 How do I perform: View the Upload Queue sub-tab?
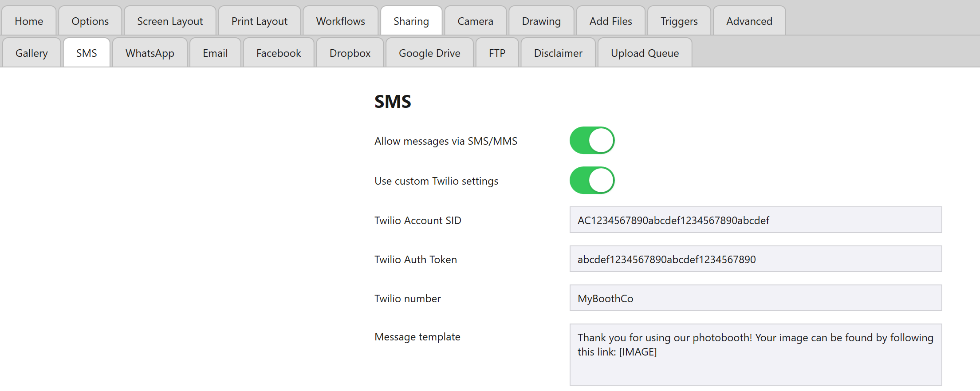tap(645, 53)
